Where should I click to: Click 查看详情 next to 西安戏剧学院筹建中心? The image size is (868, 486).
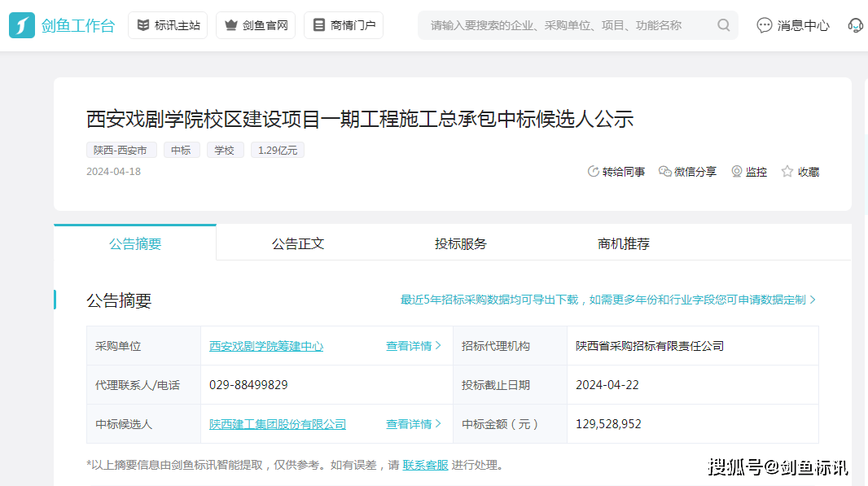coord(413,346)
